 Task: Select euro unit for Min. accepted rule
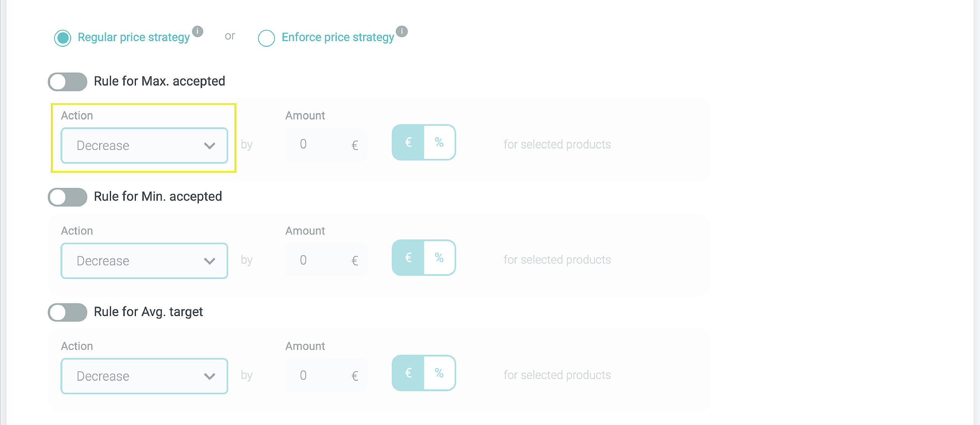(408, 258)
